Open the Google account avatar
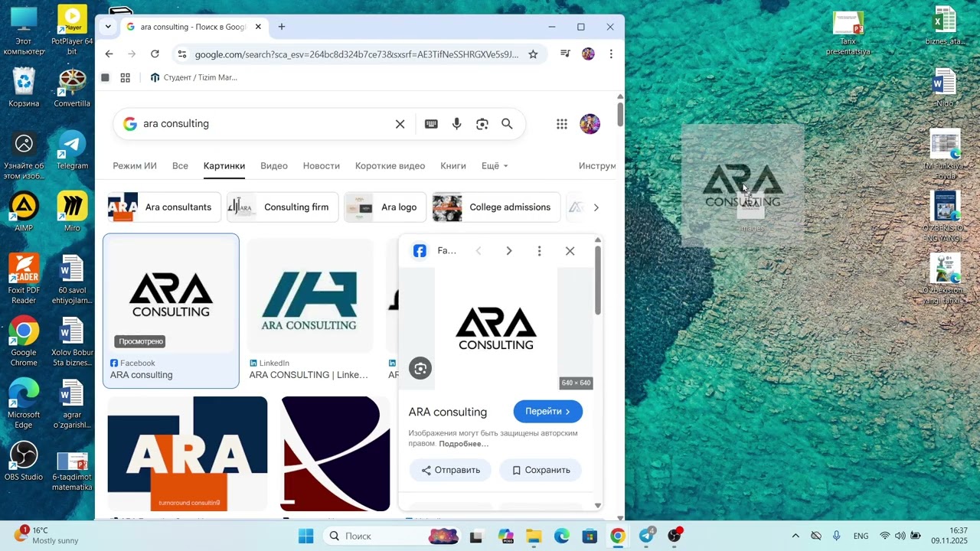This screenshot has height=551, width=980. pos(590,124)
